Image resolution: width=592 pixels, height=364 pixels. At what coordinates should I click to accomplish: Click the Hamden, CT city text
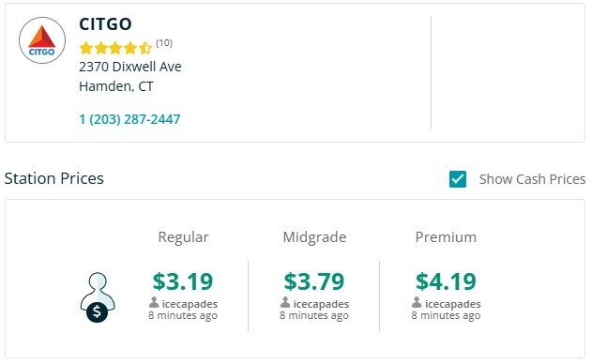coord(116,86)
